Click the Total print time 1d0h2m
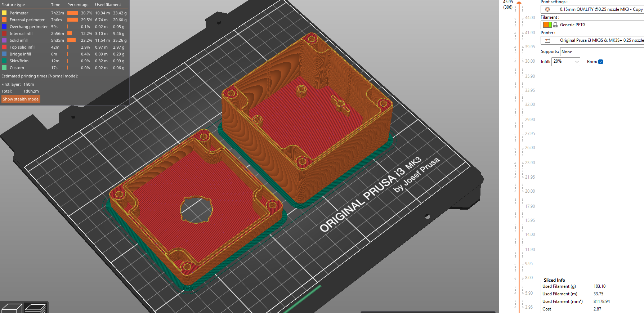 point(31,91)
